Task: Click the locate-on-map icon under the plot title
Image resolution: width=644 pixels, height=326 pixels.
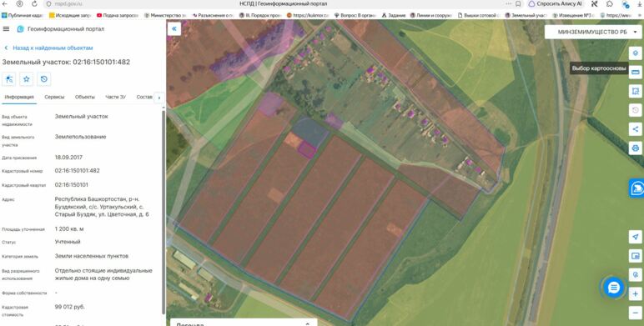Action: [x=8, y=79]
